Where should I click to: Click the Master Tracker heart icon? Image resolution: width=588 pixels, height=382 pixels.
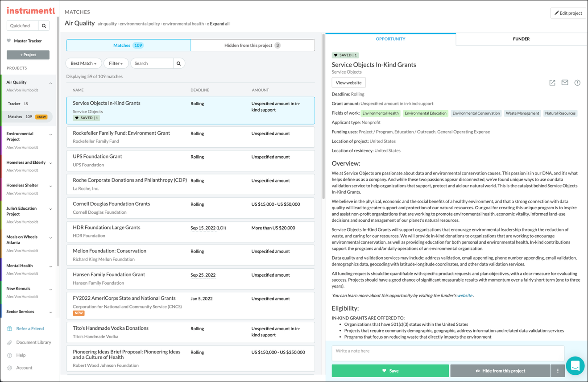(8, 41)
